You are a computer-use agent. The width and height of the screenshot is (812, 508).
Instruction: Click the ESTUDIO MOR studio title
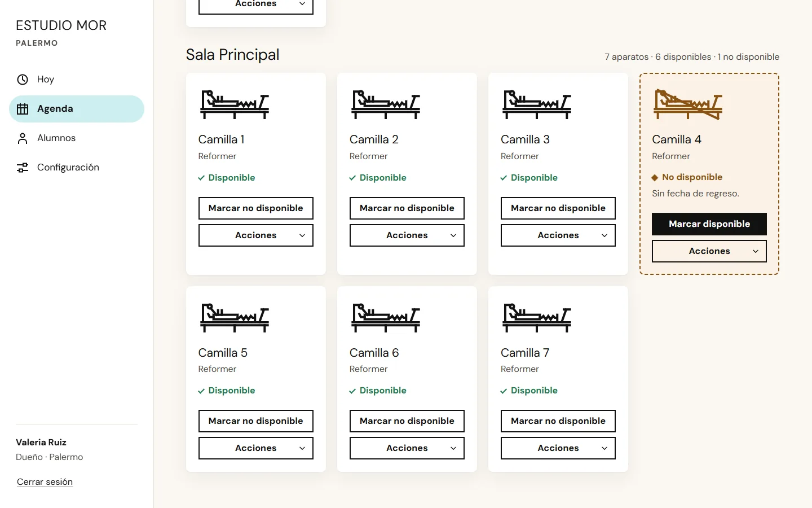click(61, 25)
